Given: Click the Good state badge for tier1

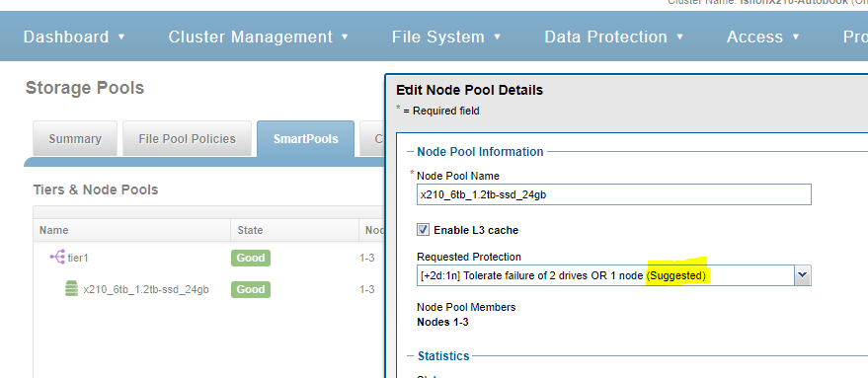Looking at the screenshot, I should [251, 258].
